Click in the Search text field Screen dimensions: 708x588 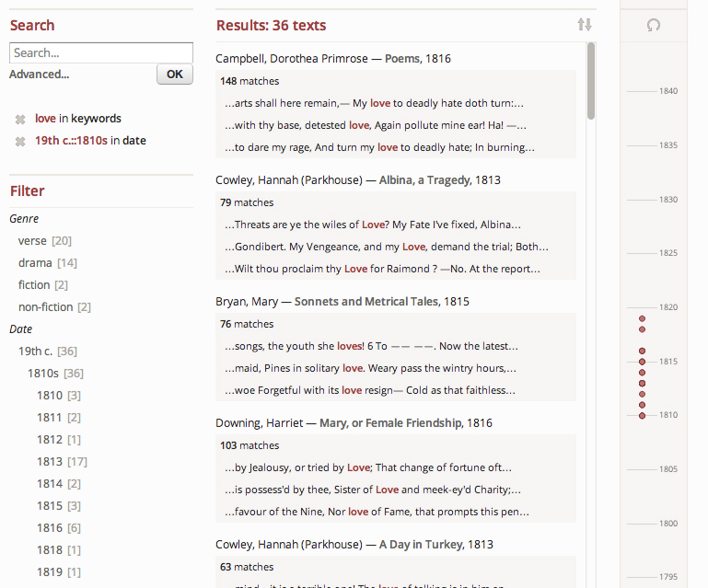pos(100,52)
